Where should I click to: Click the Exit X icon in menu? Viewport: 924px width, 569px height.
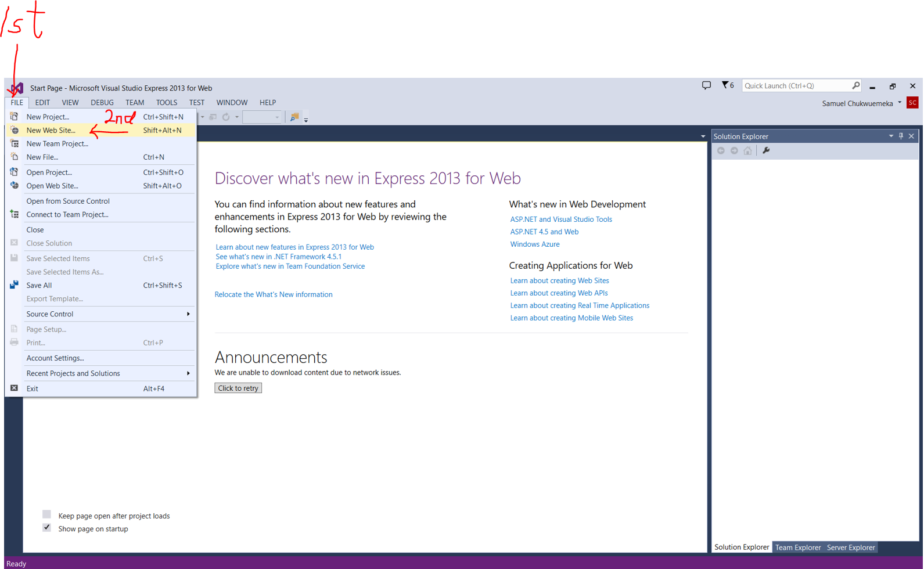point(14,388)
